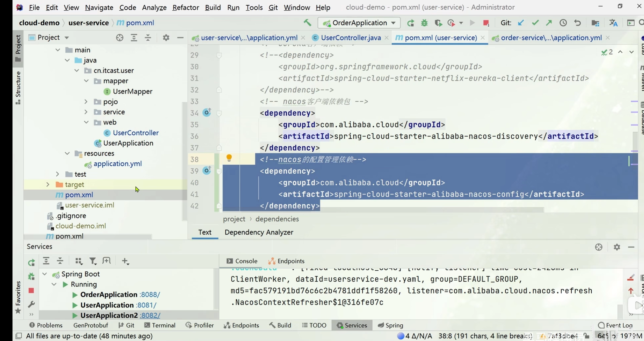Select UserApplication :8081 service
This screenshot has width=644, height=341.
coord(107,305)
